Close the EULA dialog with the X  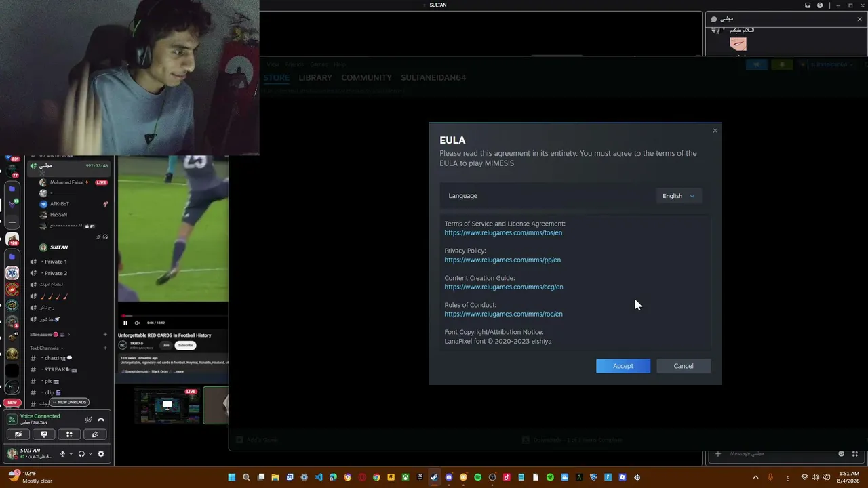tap(715, 131)
